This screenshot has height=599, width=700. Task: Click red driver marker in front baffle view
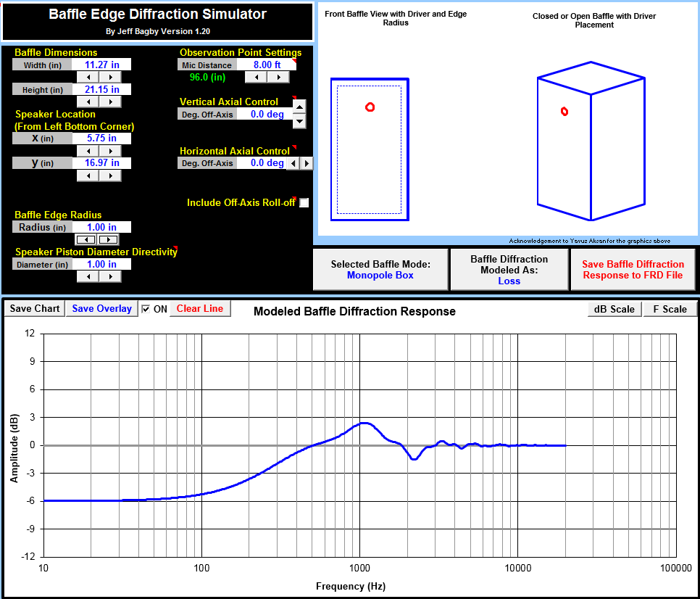pyautogui.click(x=370, y=107)
